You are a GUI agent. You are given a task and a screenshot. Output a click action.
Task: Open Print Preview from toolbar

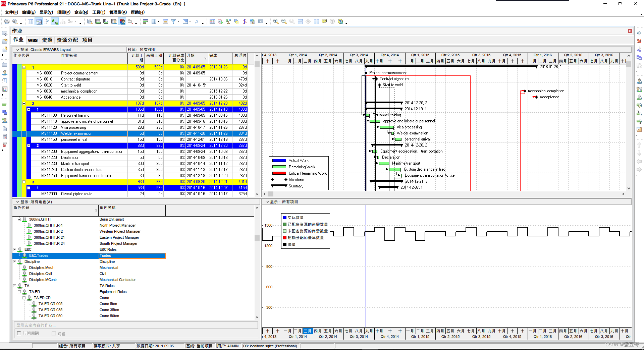click(15, 21)
